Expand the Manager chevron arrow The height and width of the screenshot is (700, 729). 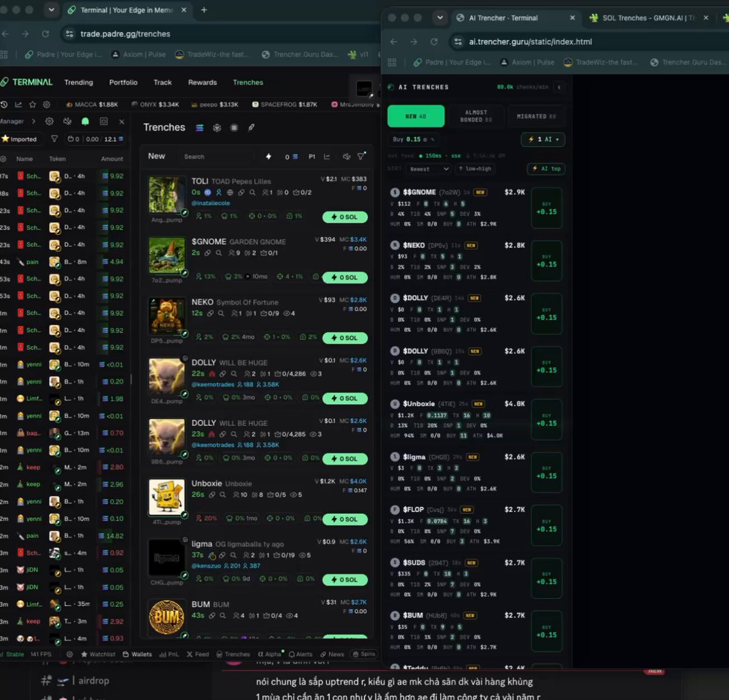click(33, 122)
